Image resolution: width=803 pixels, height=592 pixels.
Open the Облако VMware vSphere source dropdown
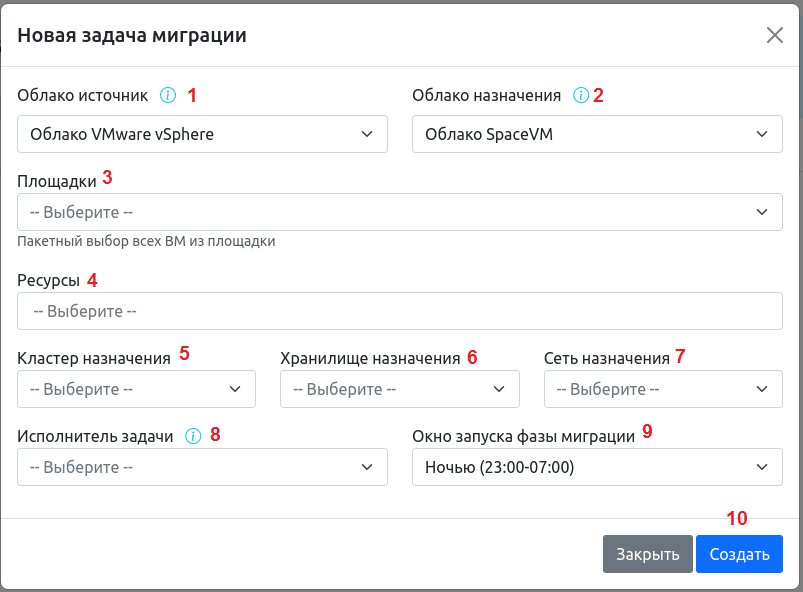pyautogui.click(x=202, y=133)
